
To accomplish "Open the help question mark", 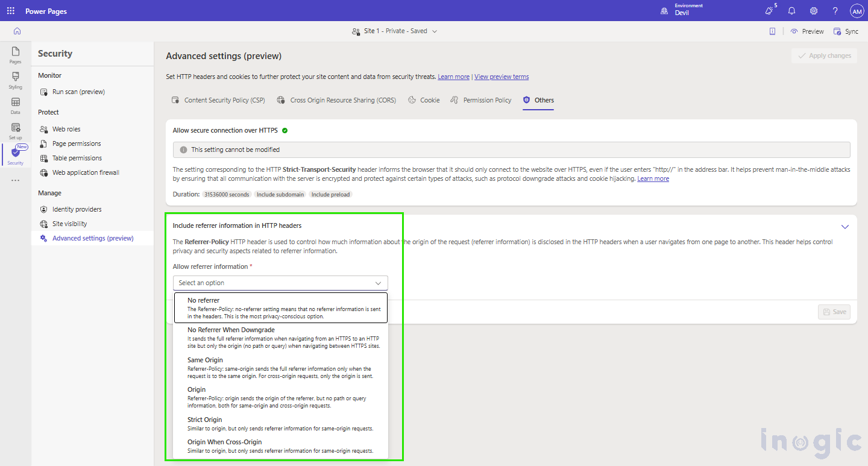I will pos(835,11).
